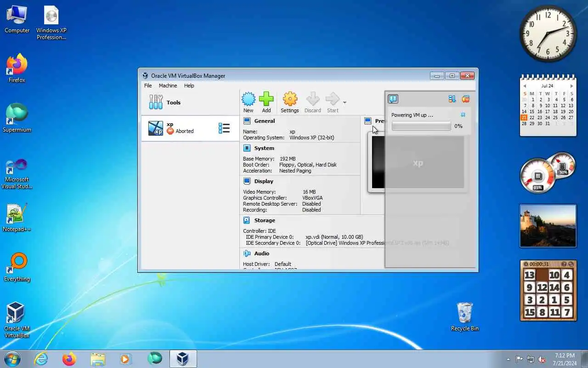Click the New machine toolbar icon
588x368 pixels.
(249, 102)
